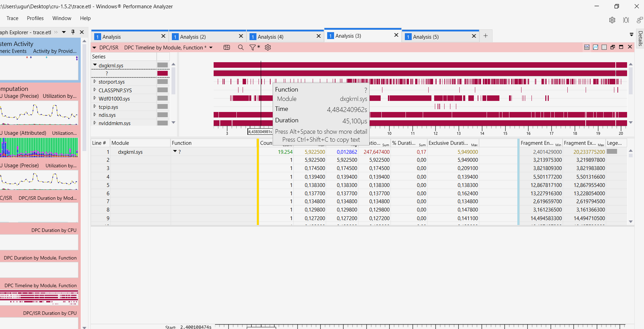Viewport: 644px width, 329px height.
Task: Open the DPC Timeline preset dropdown
Action: 211,47
